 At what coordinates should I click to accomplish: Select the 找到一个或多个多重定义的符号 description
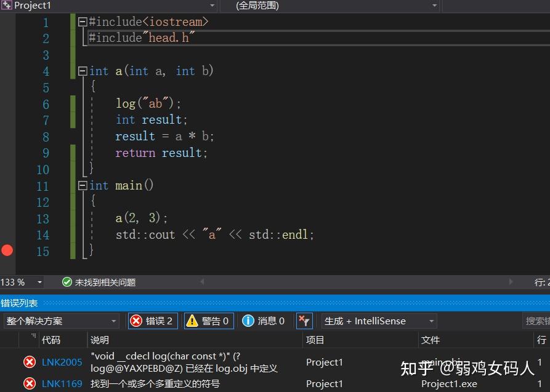coord(155,384)
